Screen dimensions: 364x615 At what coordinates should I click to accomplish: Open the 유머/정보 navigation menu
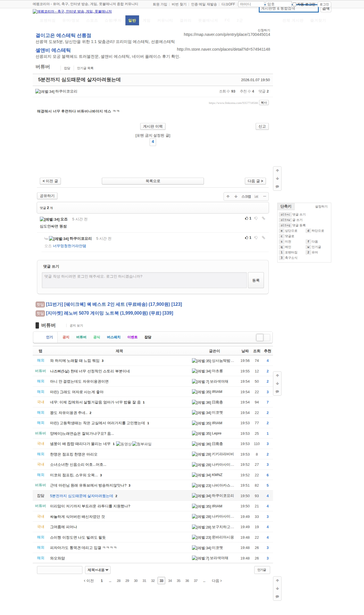point(71,20)
